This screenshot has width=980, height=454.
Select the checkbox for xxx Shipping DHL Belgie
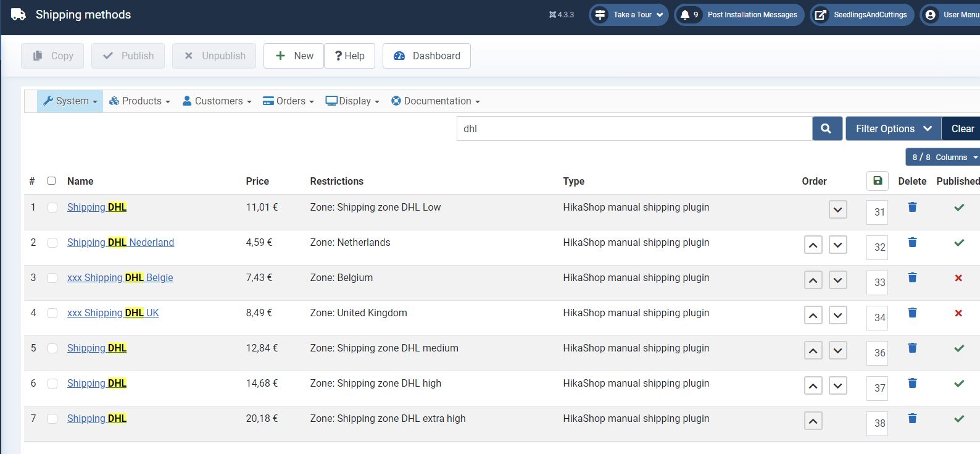[52, 278]
